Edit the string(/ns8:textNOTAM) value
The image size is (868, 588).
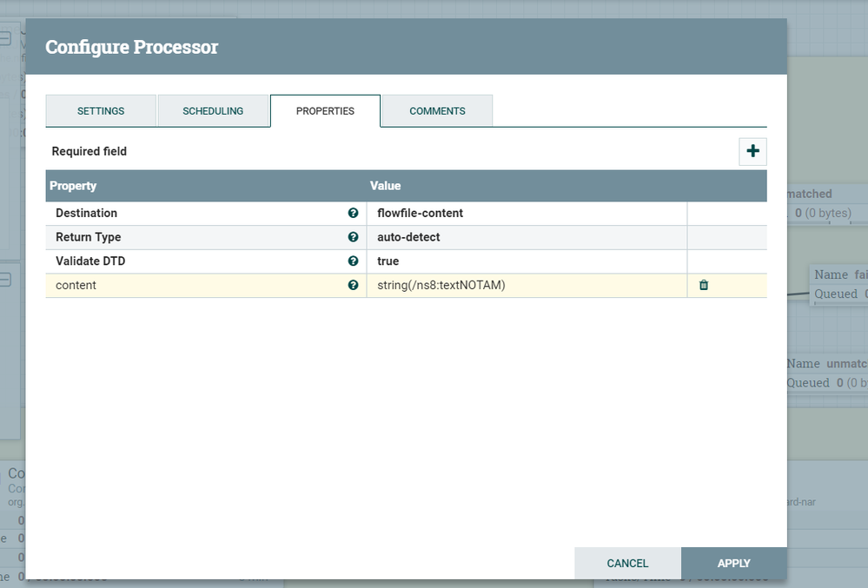pos(527,285)
